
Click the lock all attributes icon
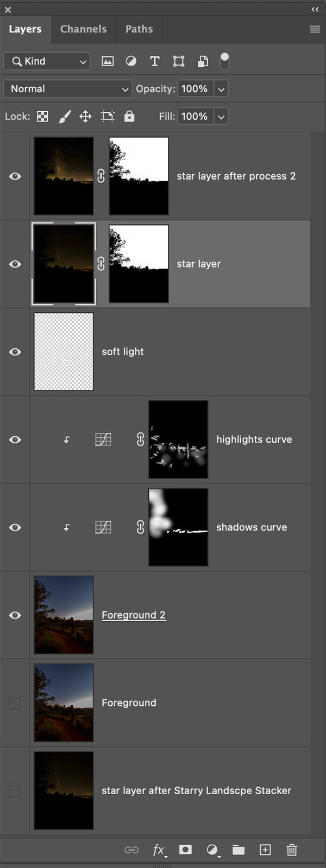point(129,117)
